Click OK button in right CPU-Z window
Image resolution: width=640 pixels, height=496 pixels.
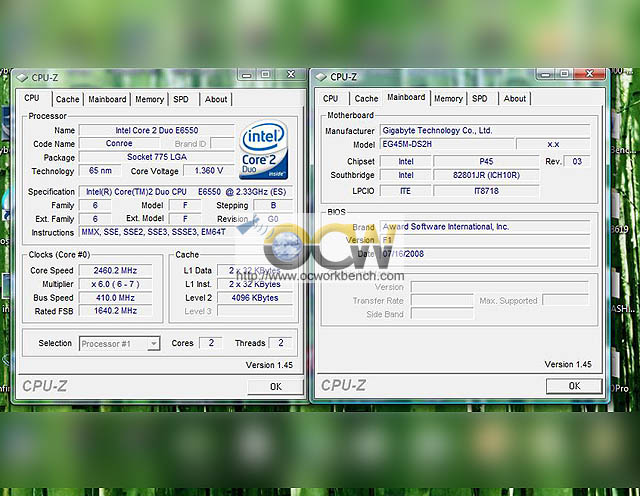click(574, 386)
